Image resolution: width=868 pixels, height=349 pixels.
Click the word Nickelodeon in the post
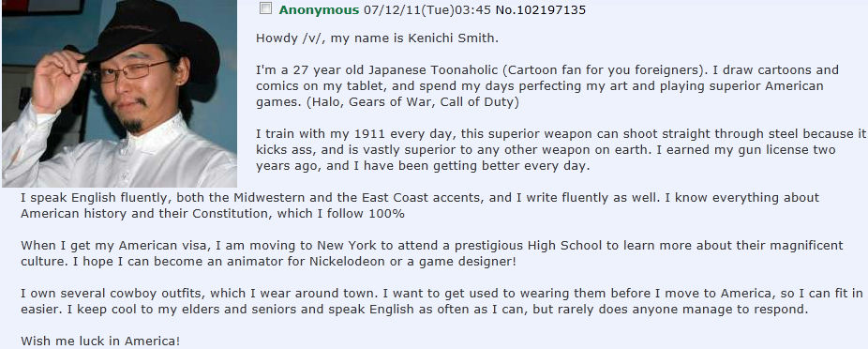click(342, 262)
